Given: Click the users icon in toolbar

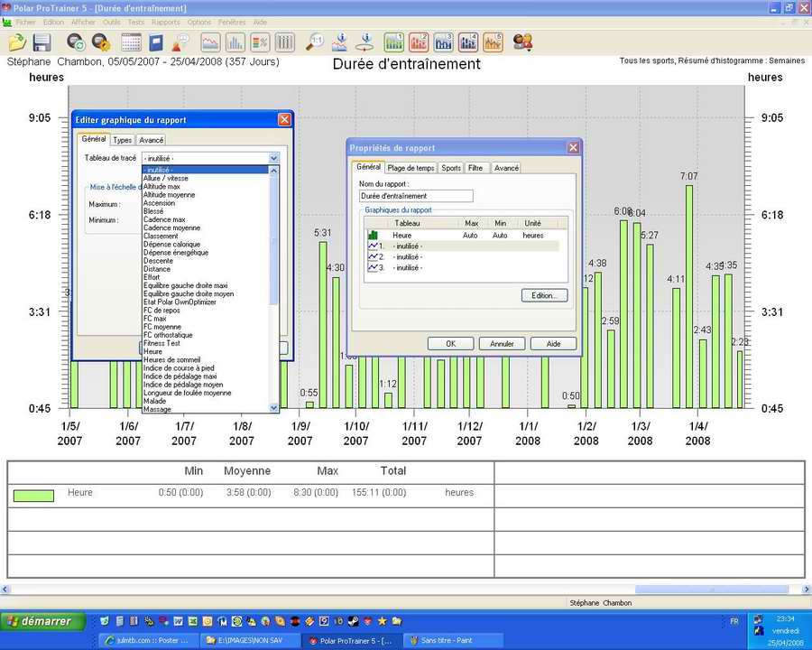Looking at the screenshot, I should (x=522, y=42).
